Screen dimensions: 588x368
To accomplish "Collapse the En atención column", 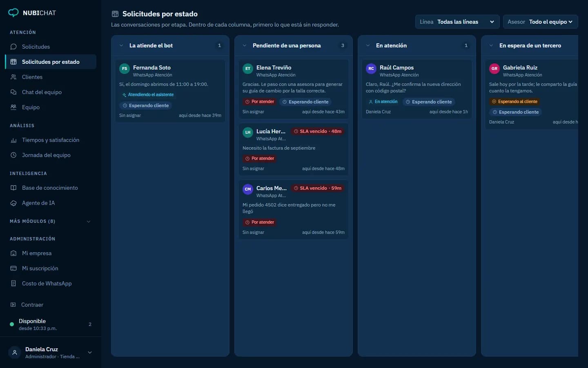I will tap(368, 45).
